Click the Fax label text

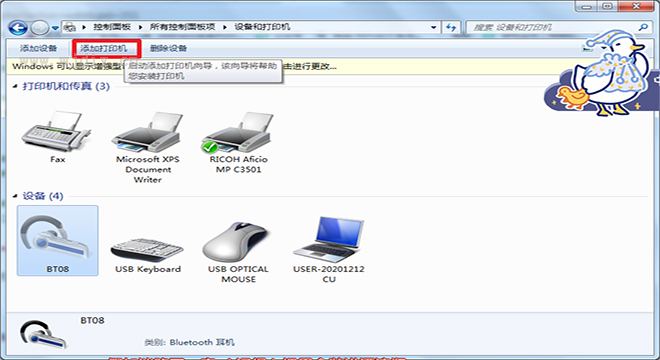click(57, 160)
